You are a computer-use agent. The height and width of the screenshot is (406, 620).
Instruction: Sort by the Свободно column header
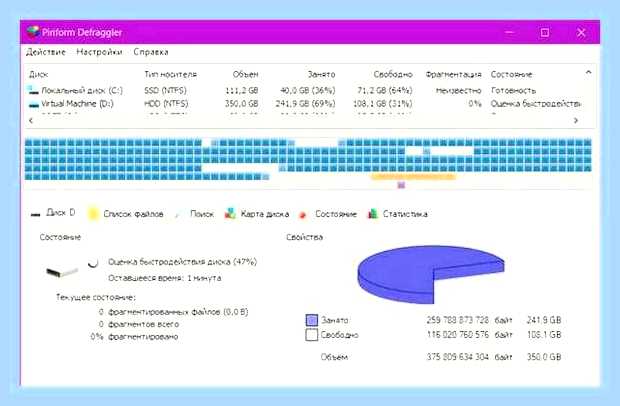[393, 74]
